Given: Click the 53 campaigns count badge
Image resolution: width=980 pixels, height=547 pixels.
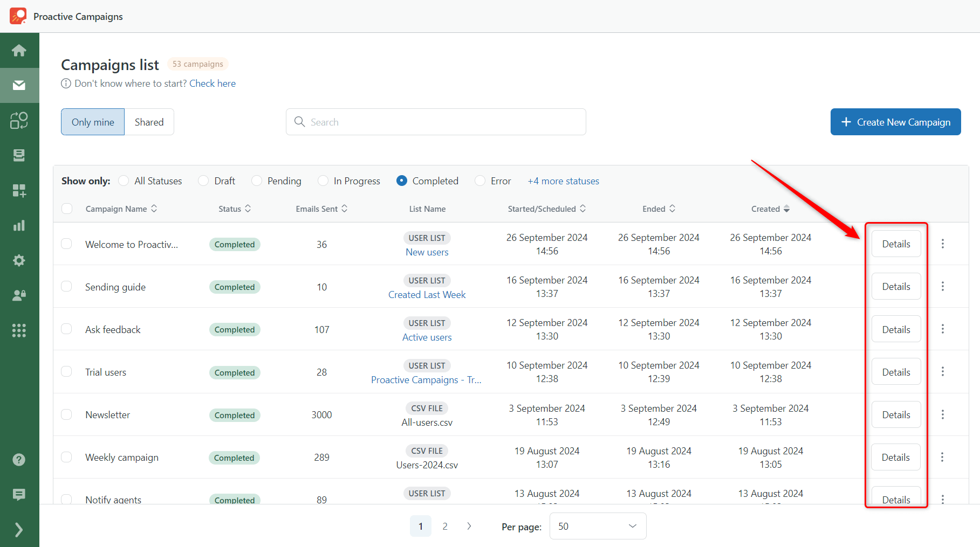Looking at the screenshot, I should pyautogui.click(x=198, y=64).
